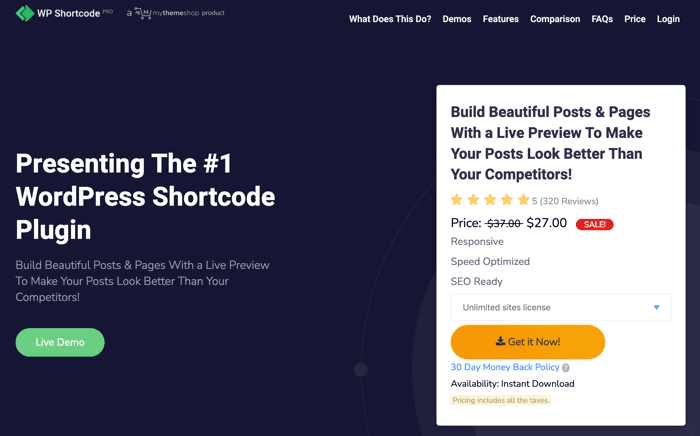700x436 pixels.
Task: Click the (320 Reviews) rating text
Action: [569, 201]
